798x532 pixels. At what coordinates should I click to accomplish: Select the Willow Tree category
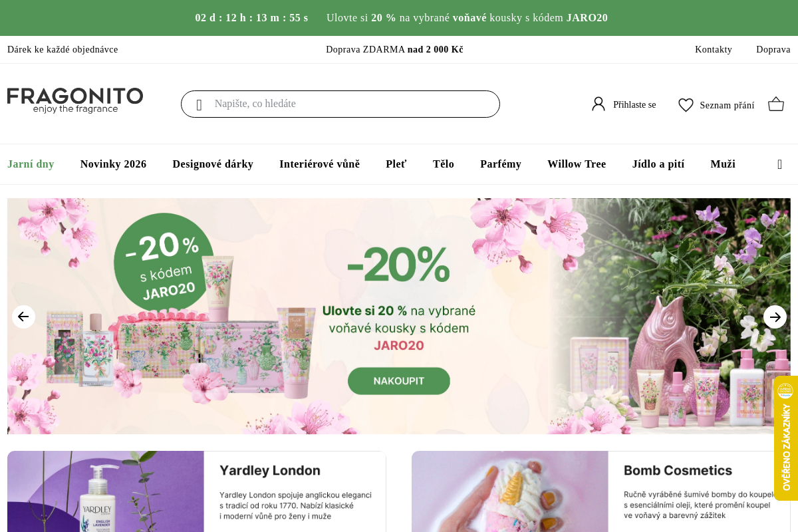coord(577,164)
